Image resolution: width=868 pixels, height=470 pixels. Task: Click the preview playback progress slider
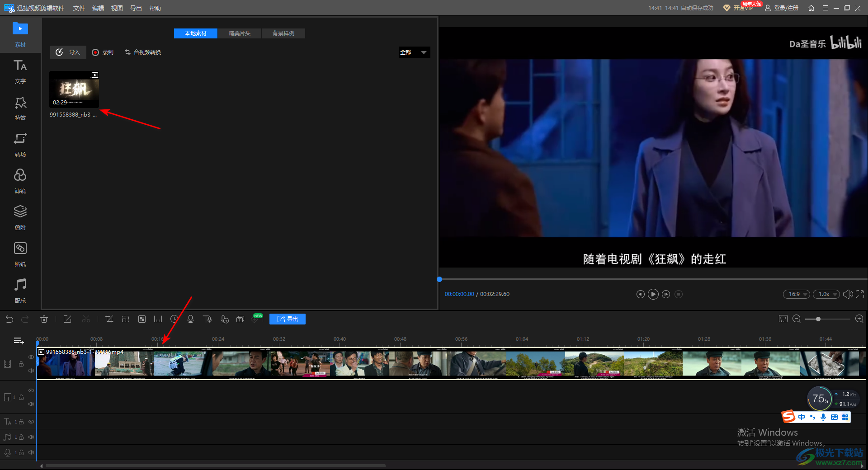(x=653, y=279)
